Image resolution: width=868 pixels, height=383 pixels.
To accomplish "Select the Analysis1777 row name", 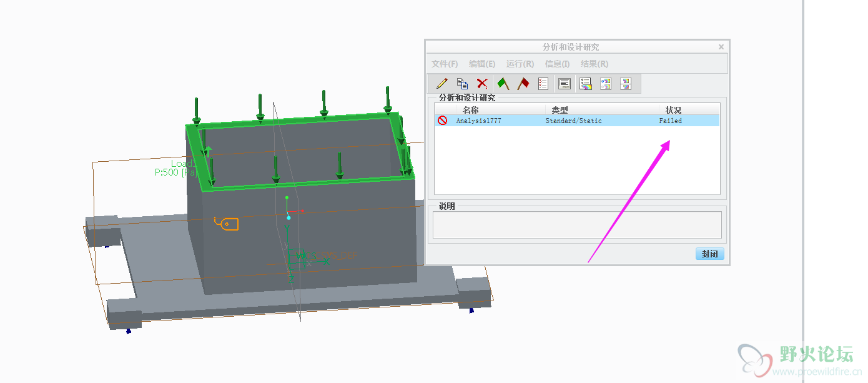I will (x=478, y=121).
